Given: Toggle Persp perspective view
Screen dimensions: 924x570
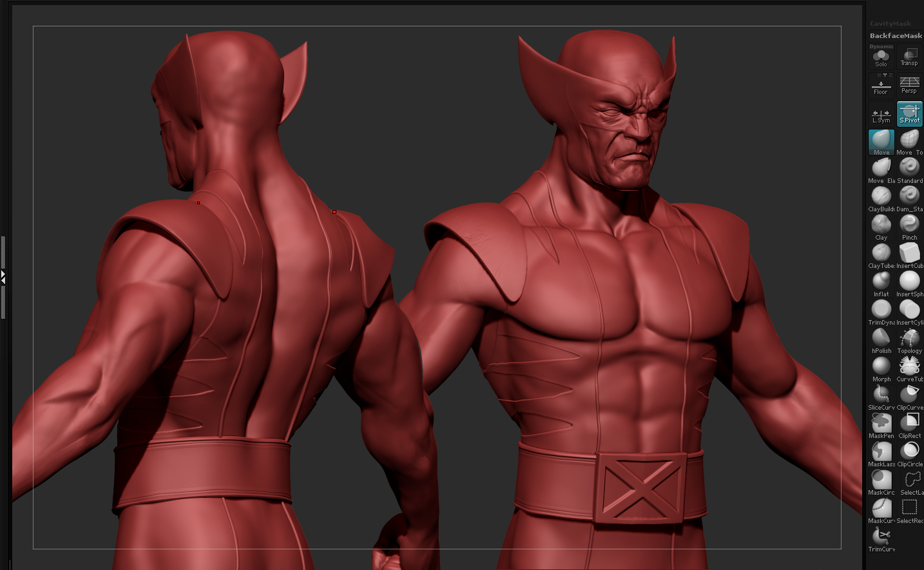Looking at the screenshot, I should (x=909, y=86).
